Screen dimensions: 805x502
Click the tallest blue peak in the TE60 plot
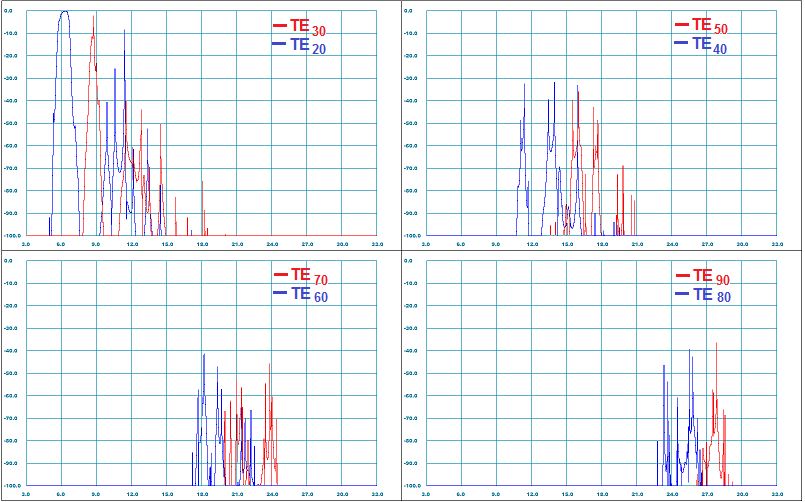pyautogui.click(x=204, y=354)
